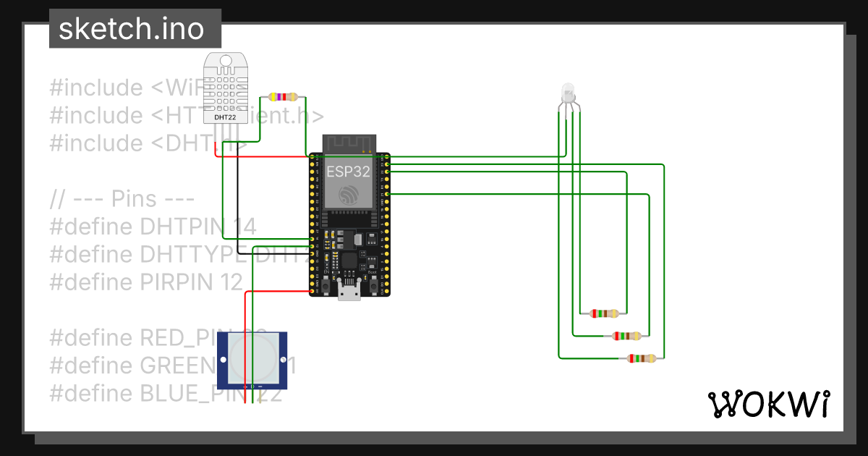
Task: Select the ESP32 board chip
Action: tap(350, 216)
